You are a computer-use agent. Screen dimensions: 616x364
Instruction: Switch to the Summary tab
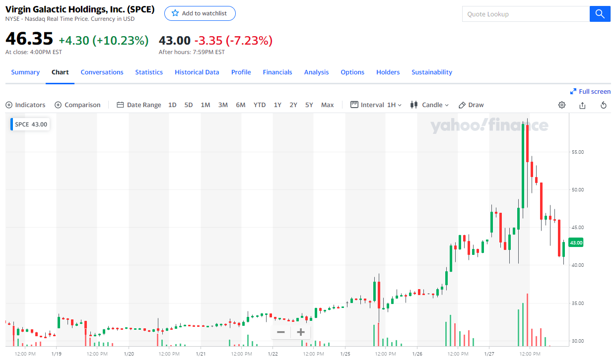tap(25, 72)
